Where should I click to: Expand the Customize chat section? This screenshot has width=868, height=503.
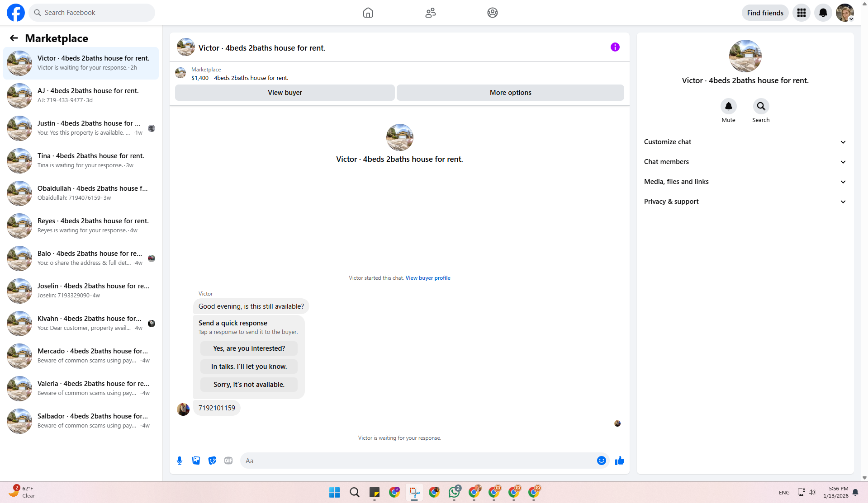[x=745, y=142]
